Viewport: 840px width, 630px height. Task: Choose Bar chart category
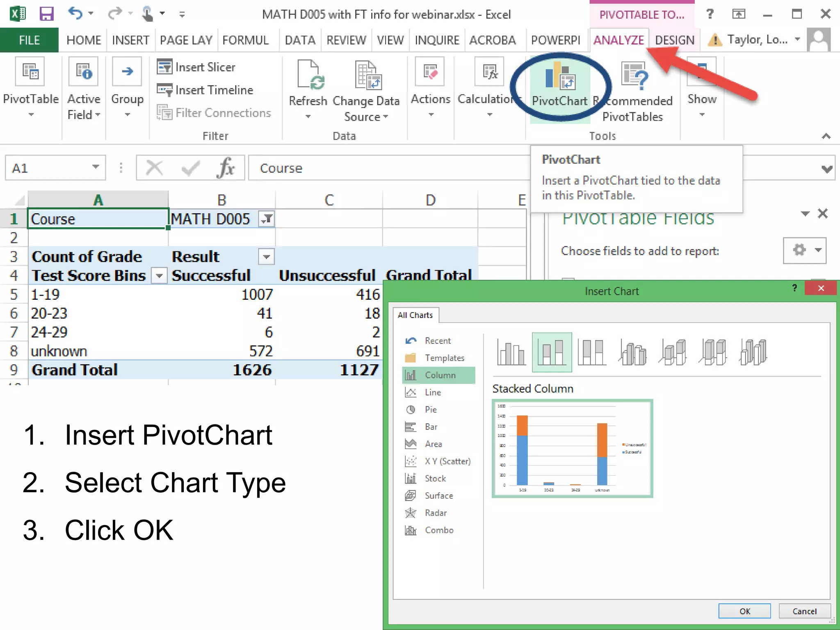439,427
